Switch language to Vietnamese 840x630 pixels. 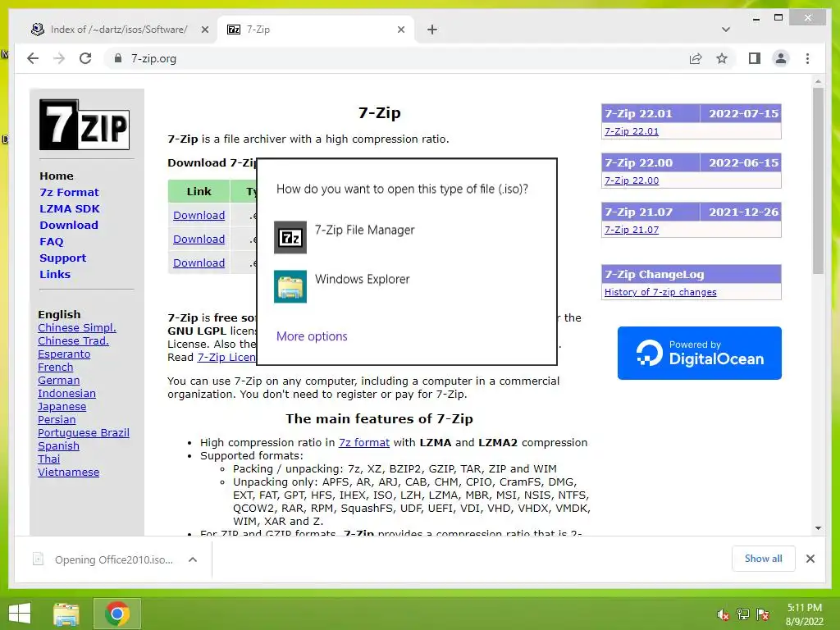tap(69, 472)
